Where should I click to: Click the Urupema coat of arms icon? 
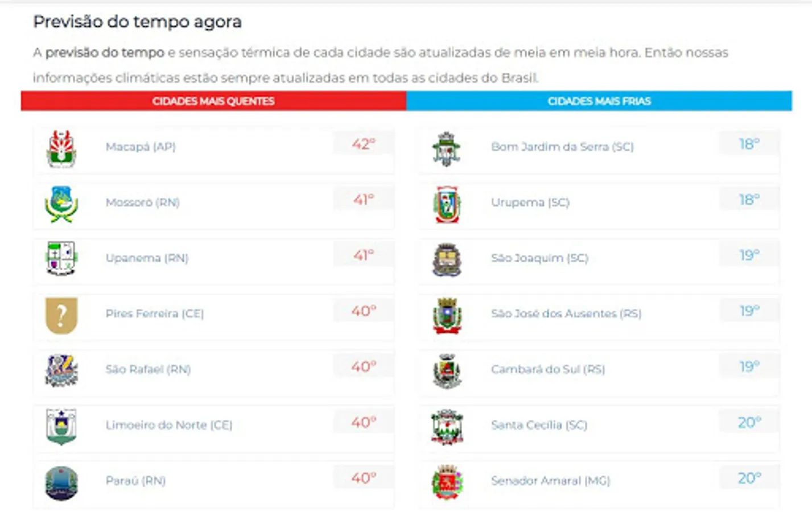[x=447, y=204]
